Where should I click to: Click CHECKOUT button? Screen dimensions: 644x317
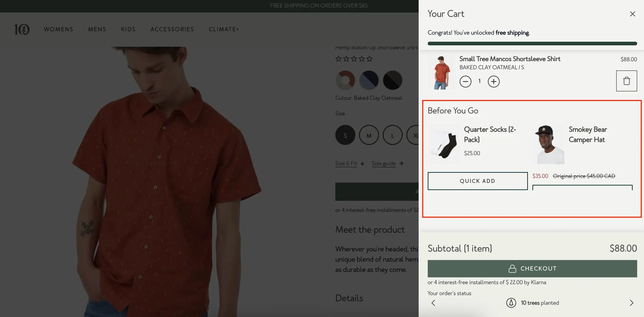tap(532, 268)
